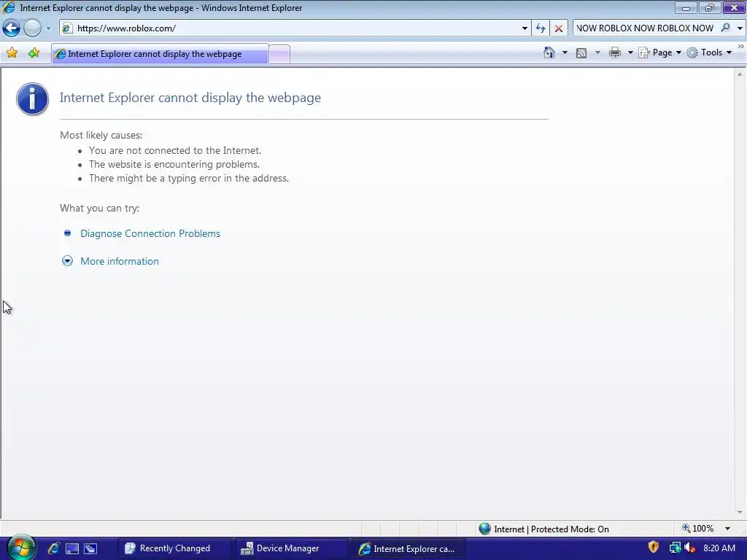
Task: Switch to Device Manager taskbar window
Action: point(290,548)
